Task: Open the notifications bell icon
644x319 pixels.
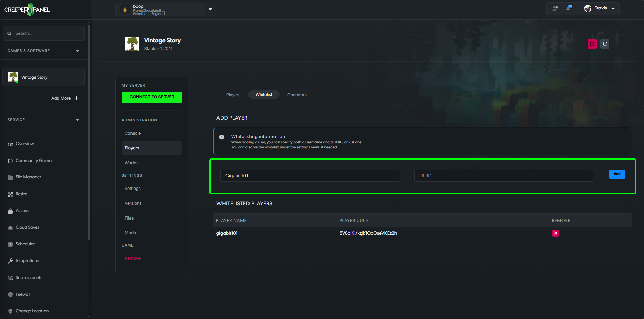Action: [x=568, y=8]
